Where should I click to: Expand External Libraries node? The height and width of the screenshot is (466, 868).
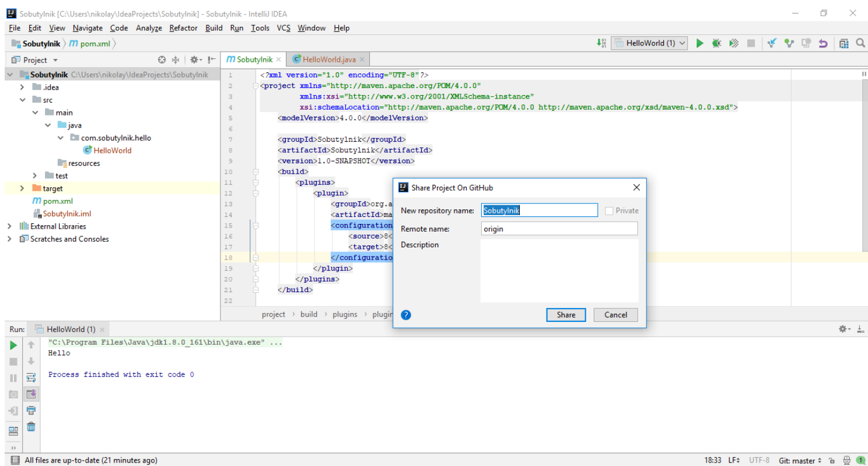(x=9, y=226)
